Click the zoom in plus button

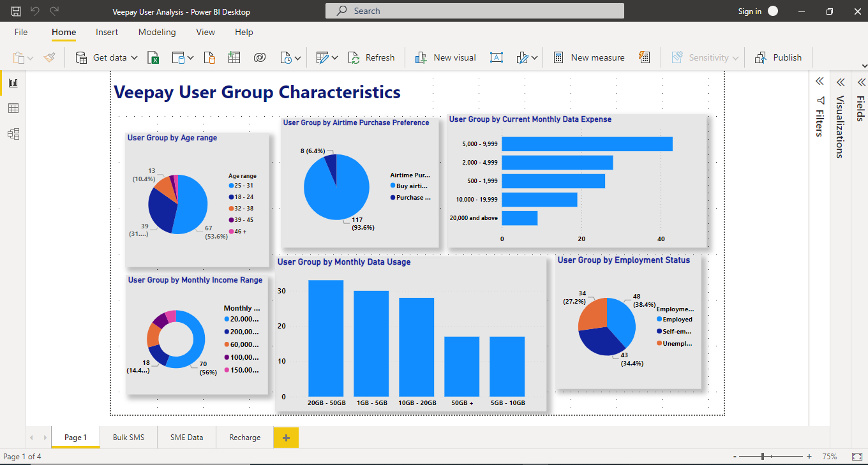point(809,457)
